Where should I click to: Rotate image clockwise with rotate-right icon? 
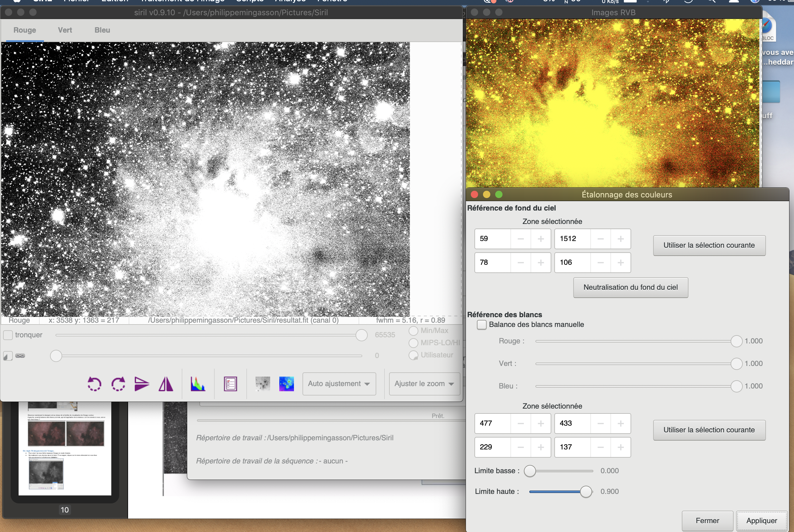(x=118, y=384)
